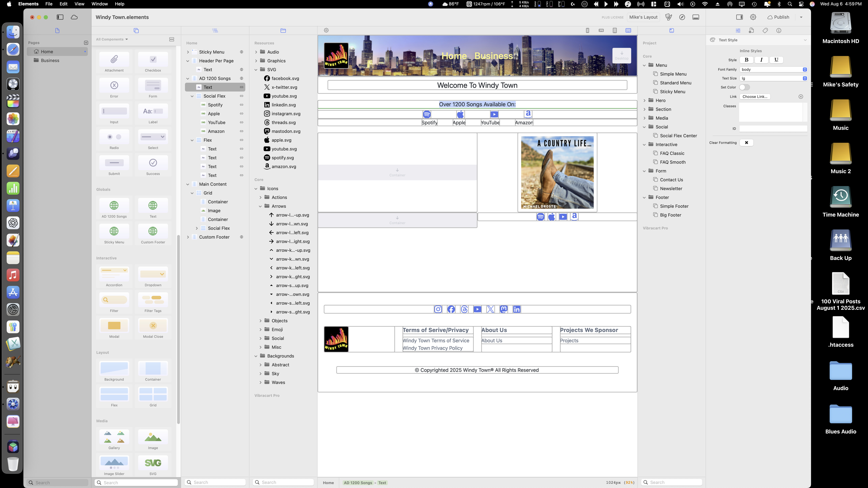Click the theme studio brush icon in toolbar
Viewport: 868px width, 488px height.
[x=668, y=17]
